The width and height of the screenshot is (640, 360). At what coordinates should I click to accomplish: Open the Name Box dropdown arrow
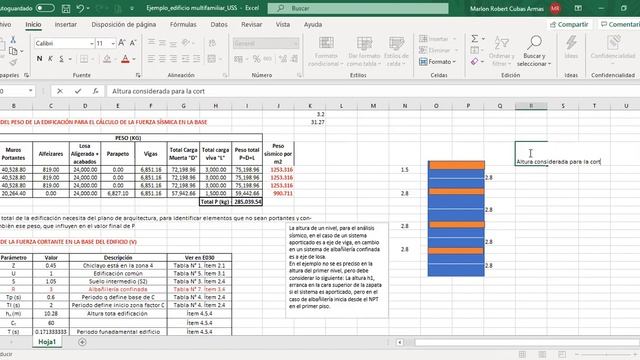(31, 91)
